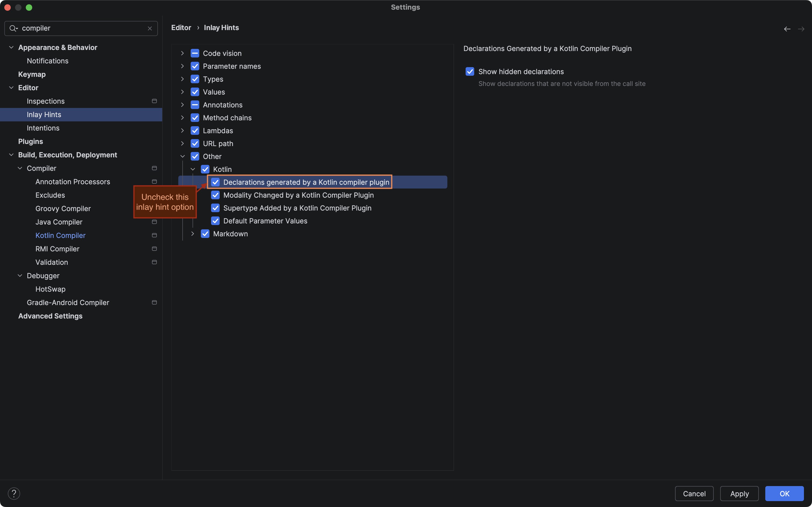Expand the Markdown node
Viewport: 812px width, 507px height.
(x=193, y=234)
